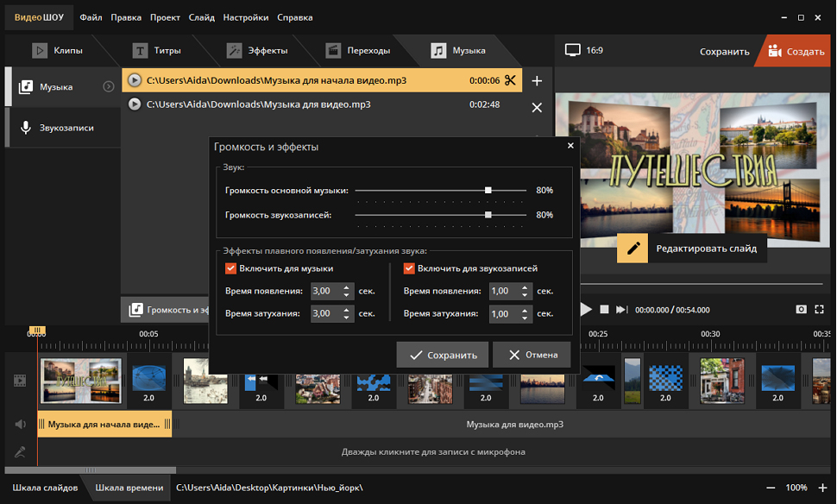This screenshot has width=837, height=504.
Task: Switch to the Титры tab
Action: pyautogui.click(x=156, y=50)
